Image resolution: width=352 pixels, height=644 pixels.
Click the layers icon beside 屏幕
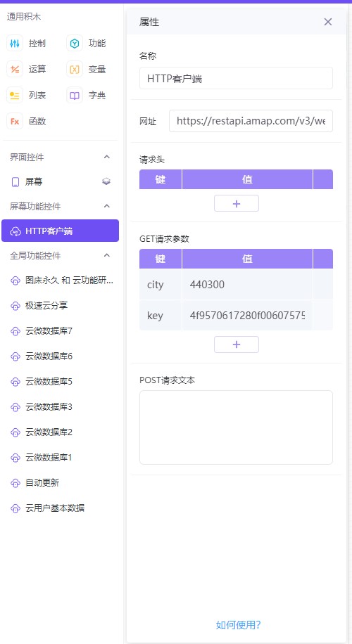pyautogui.click(x=106, y=181)
